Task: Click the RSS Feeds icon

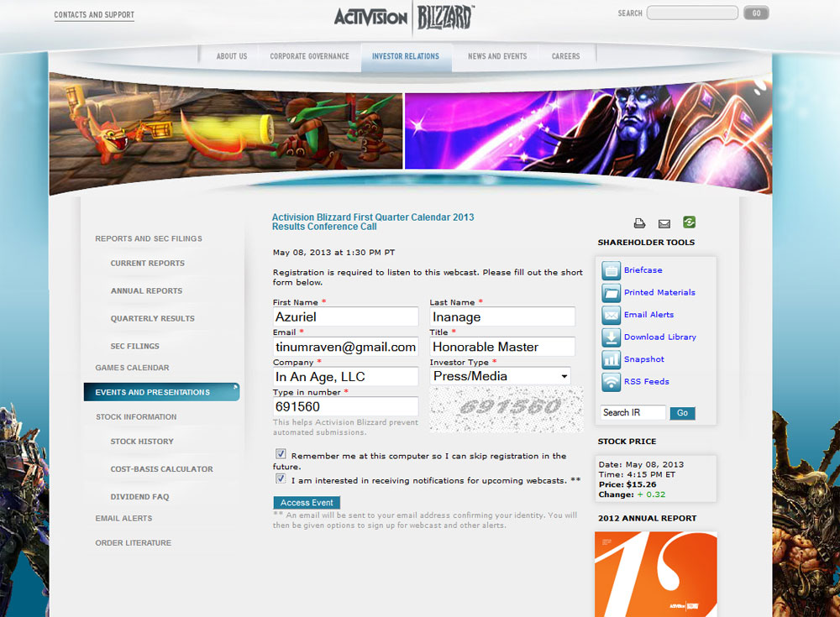Action: coord(611,382)
